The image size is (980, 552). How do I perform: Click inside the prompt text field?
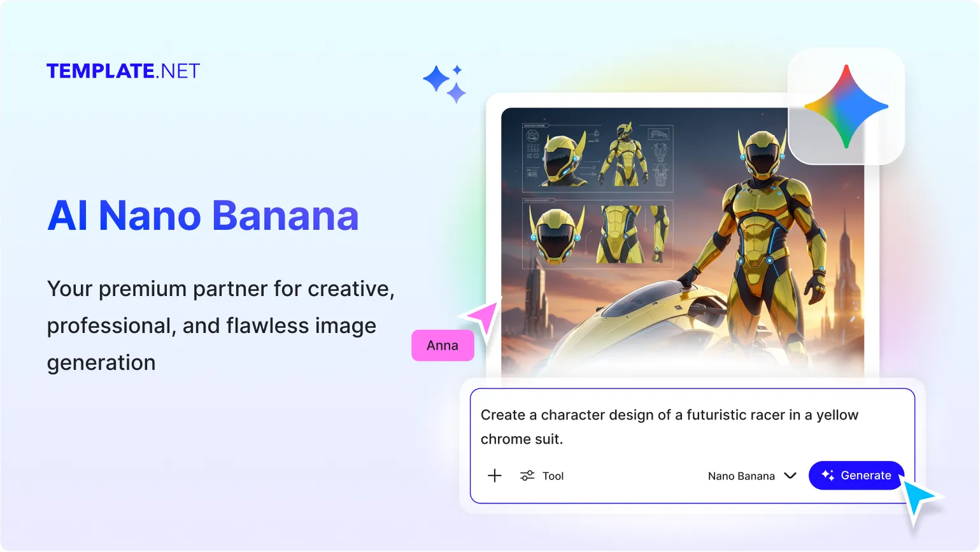[669, 427]
